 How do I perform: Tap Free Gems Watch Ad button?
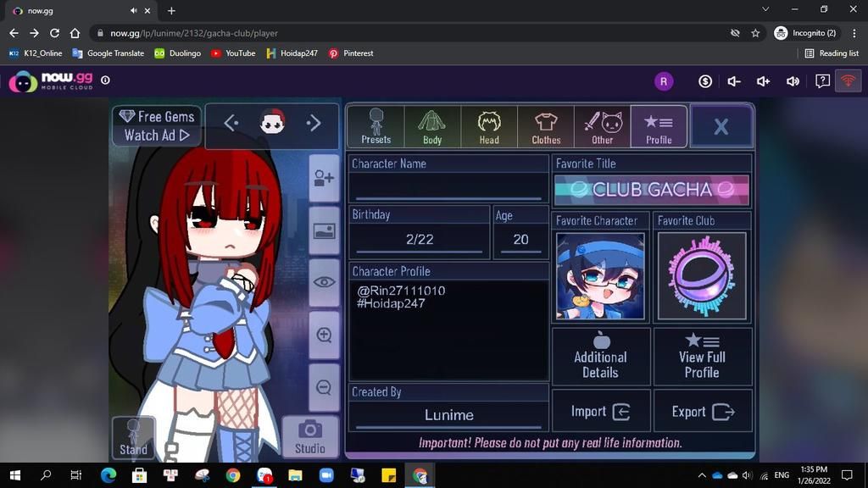[157, 126]
